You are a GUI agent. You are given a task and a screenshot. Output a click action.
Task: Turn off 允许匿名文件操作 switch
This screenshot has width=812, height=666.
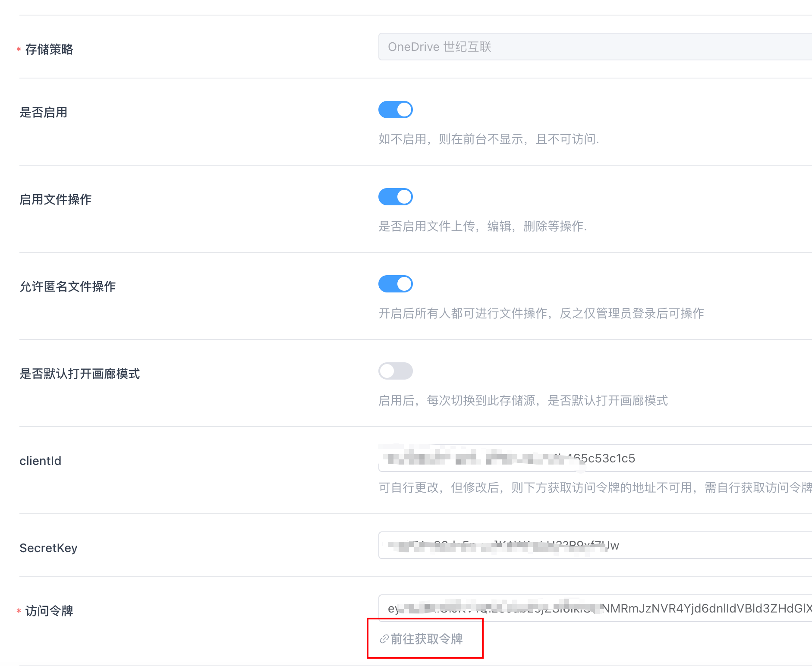(396, 284)
